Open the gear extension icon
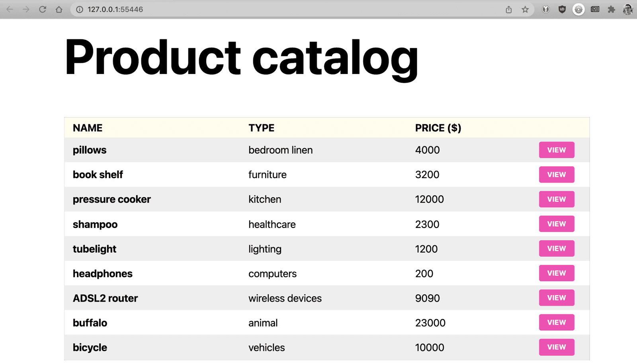The height and width of the screenshot is (364, 637). [x=578, y=10]
